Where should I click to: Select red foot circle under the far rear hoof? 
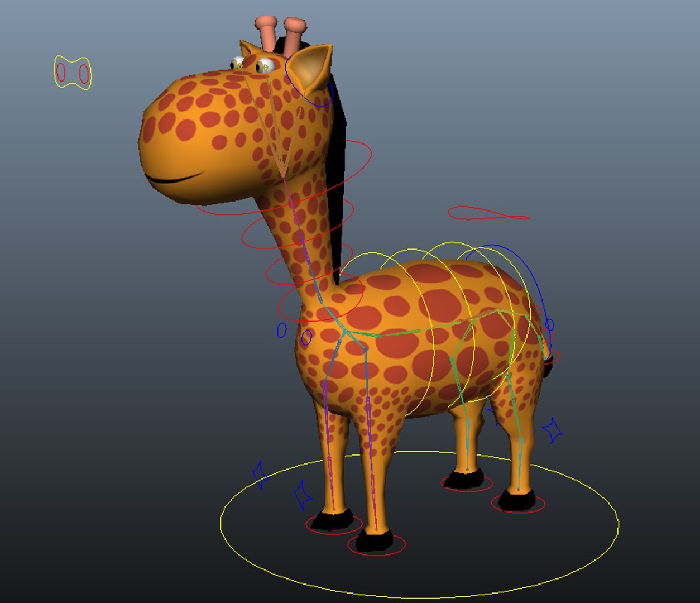[x=467, y=482]
